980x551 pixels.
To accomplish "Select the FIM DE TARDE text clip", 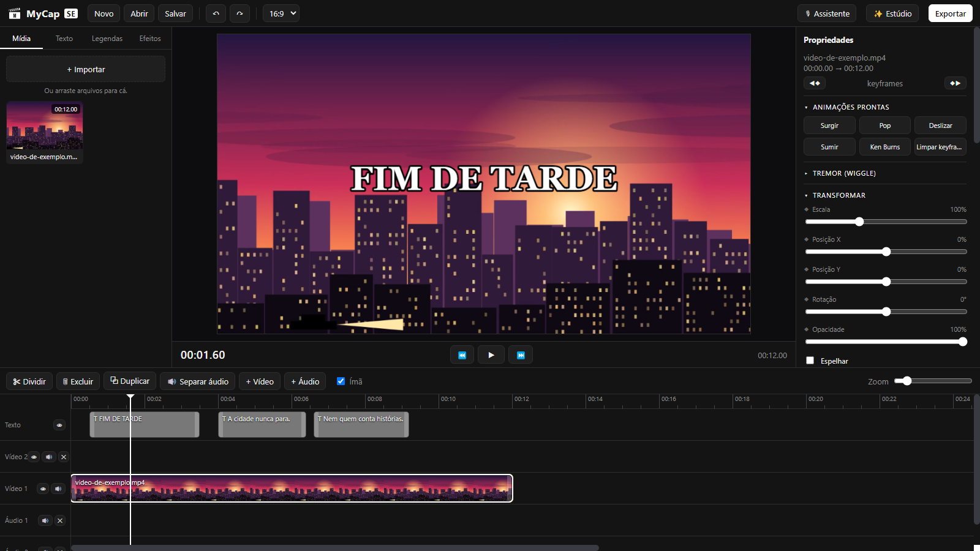I will click(x=145, y=424).
